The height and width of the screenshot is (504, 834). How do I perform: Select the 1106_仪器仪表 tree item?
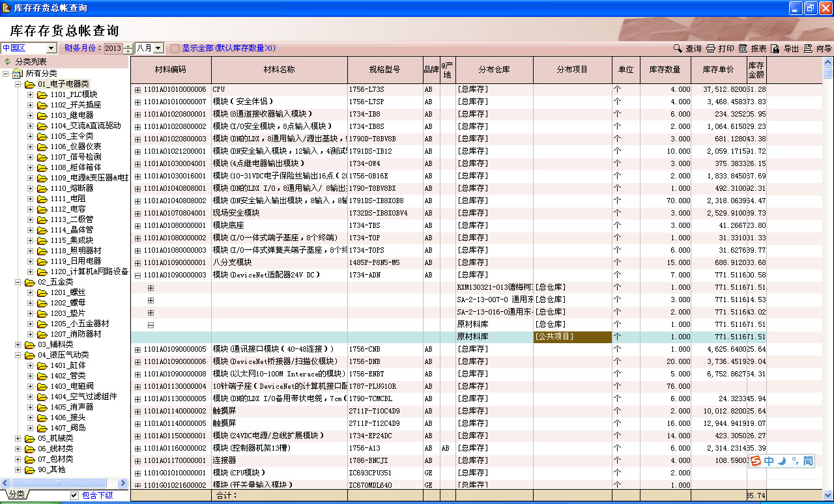click(x=76, y=147)
